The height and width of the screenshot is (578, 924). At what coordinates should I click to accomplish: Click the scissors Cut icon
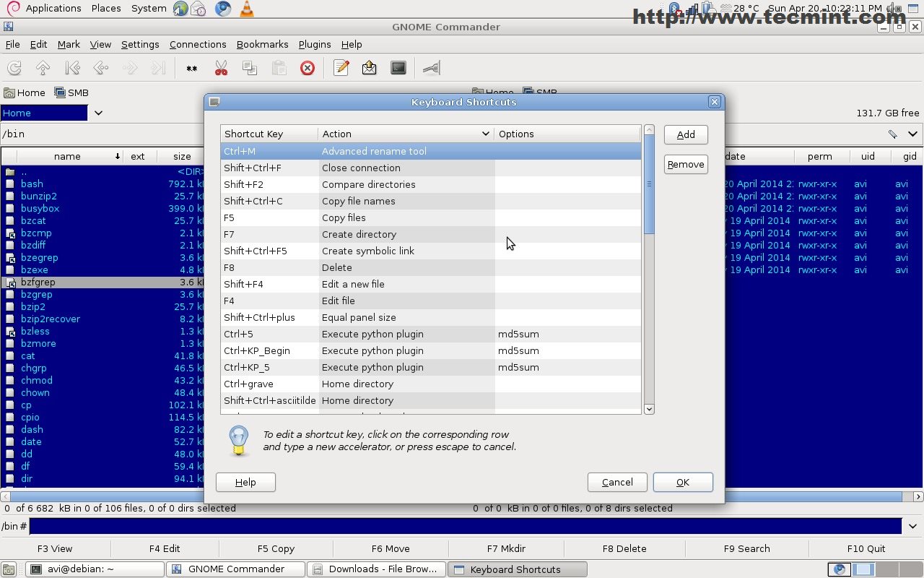[221, 68]
